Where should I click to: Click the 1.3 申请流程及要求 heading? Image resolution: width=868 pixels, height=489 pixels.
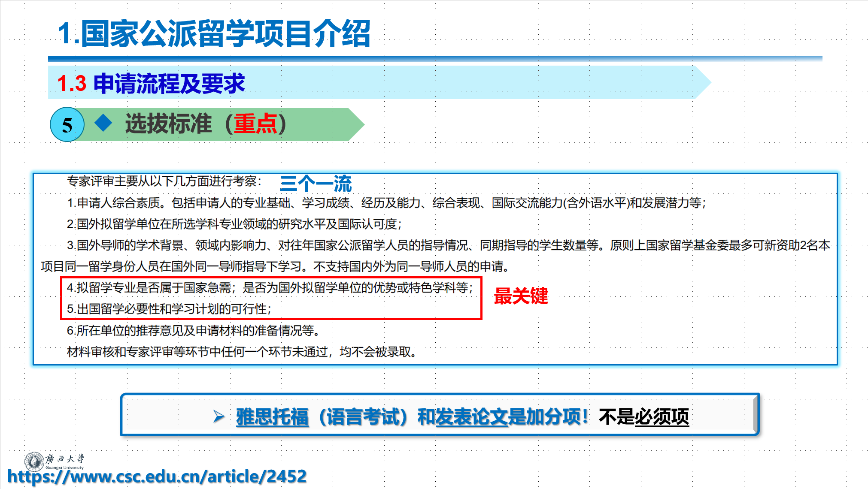[x=151, y=83]
